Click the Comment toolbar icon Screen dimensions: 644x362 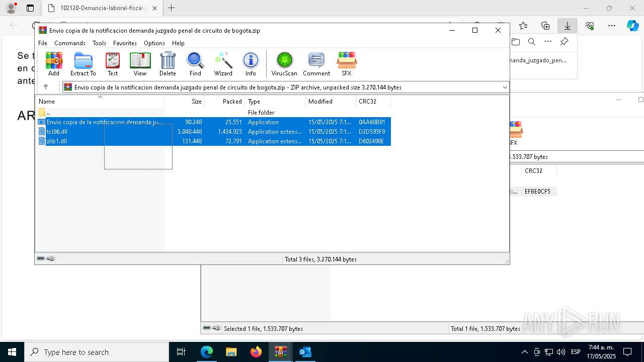(316, 64)
